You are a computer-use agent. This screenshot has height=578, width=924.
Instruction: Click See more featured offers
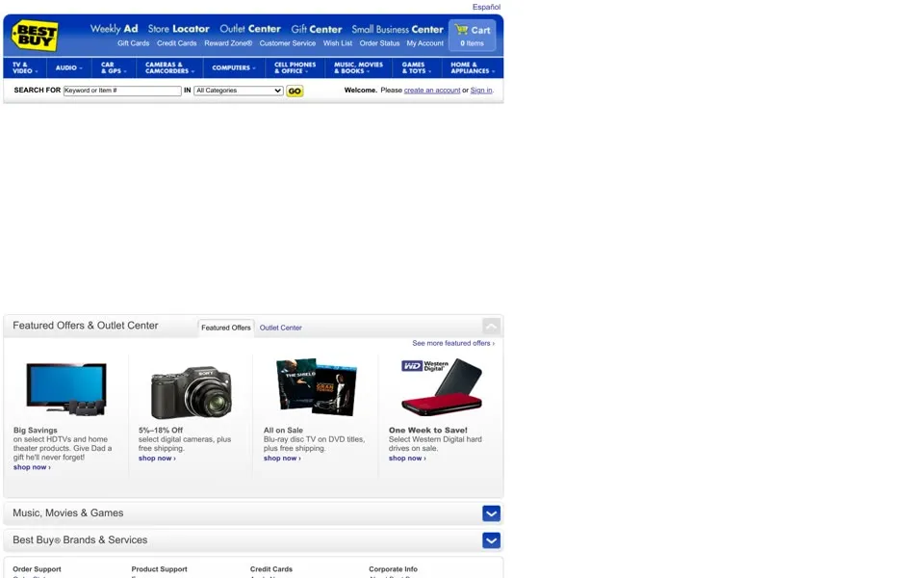pyautogui.click(x=453, y=343)
